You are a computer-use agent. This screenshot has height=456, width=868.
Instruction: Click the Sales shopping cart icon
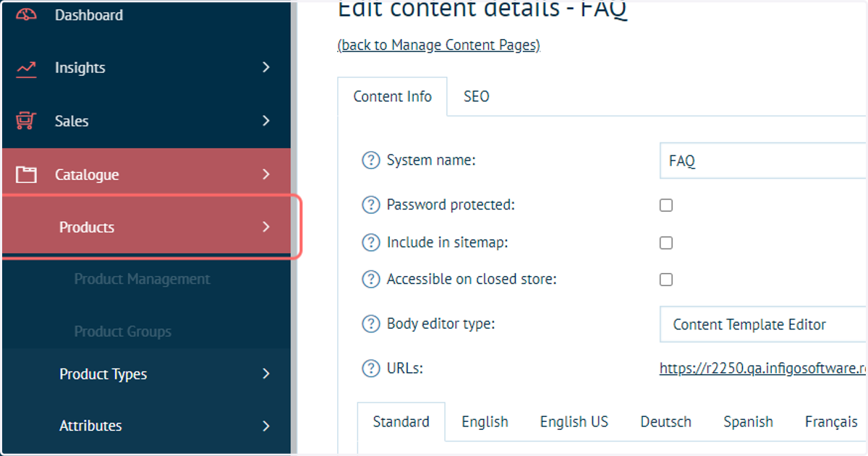(26, 121)
